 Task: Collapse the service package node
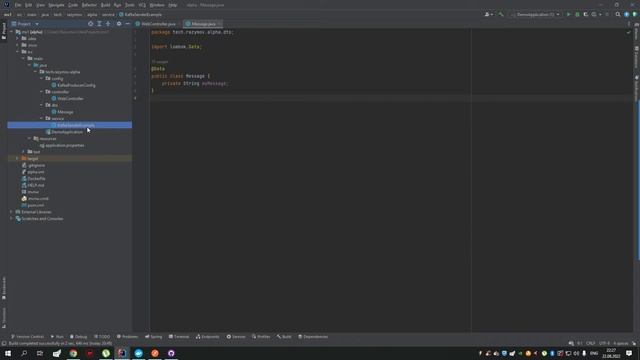42,118
